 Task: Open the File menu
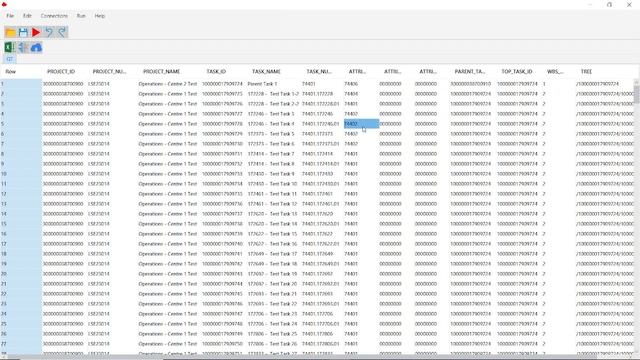click(10, 16)
